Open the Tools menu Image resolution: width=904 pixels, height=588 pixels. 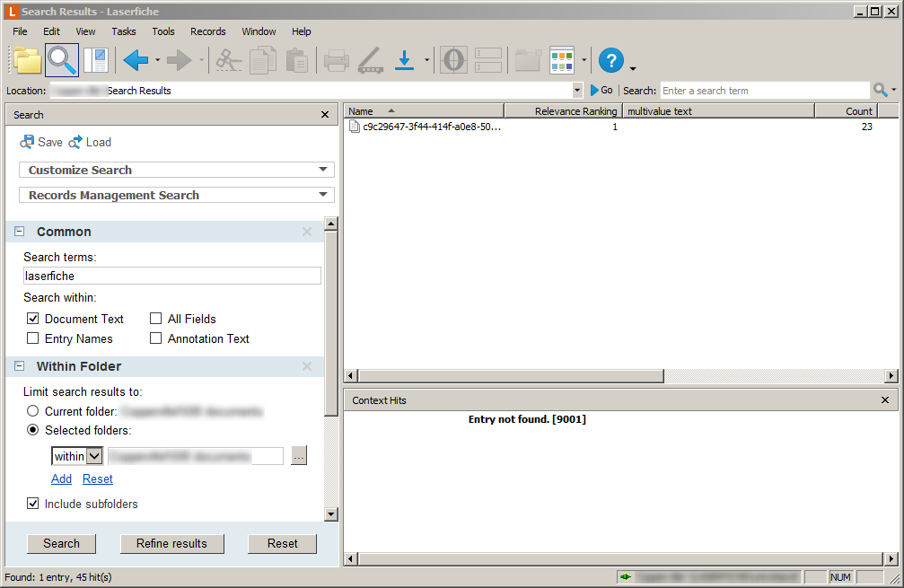tap(163, 31)
